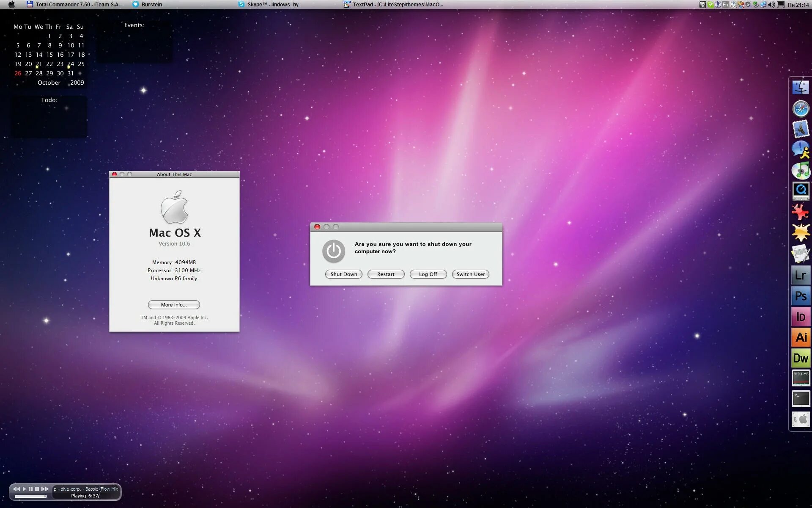Click the Shut Down button
Screen dimensions: 812x508
tap(343, 274)
